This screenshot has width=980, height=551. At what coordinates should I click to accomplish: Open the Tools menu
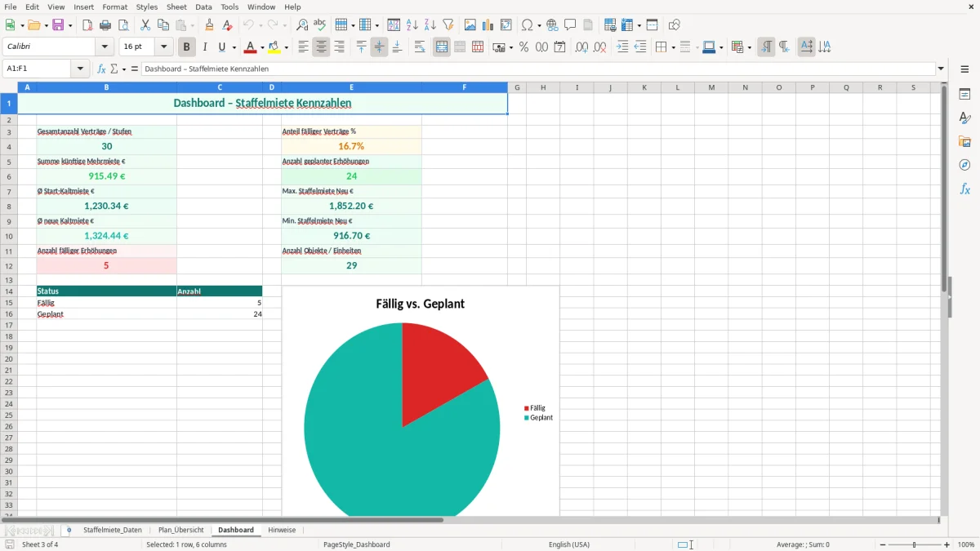point(229,7)
